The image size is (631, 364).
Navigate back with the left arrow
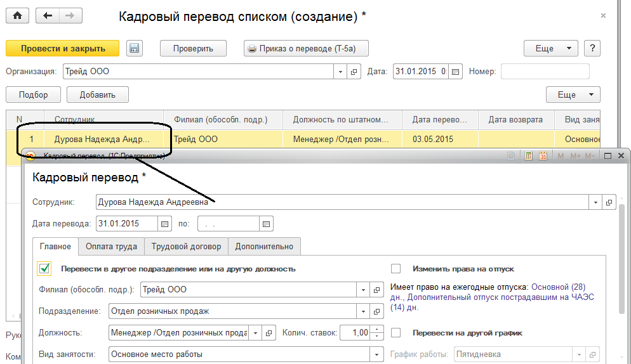coord(48,16)
